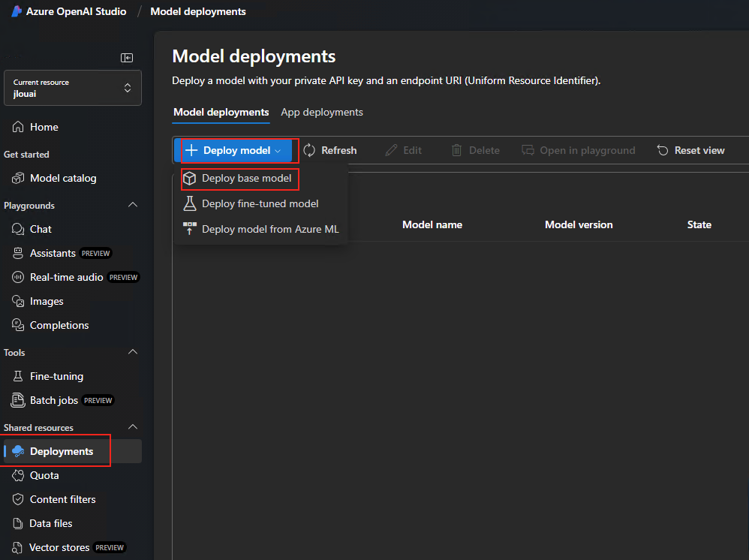Open the Content filters label

click(62, 499)
